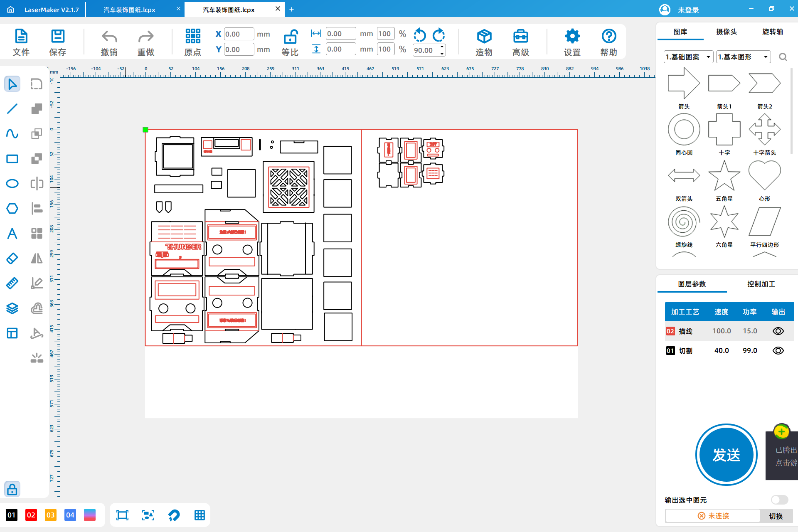798x532 pixels.
Task: Select the red 02 layer color
Action: pyautogui.click(x=31, y=515)
